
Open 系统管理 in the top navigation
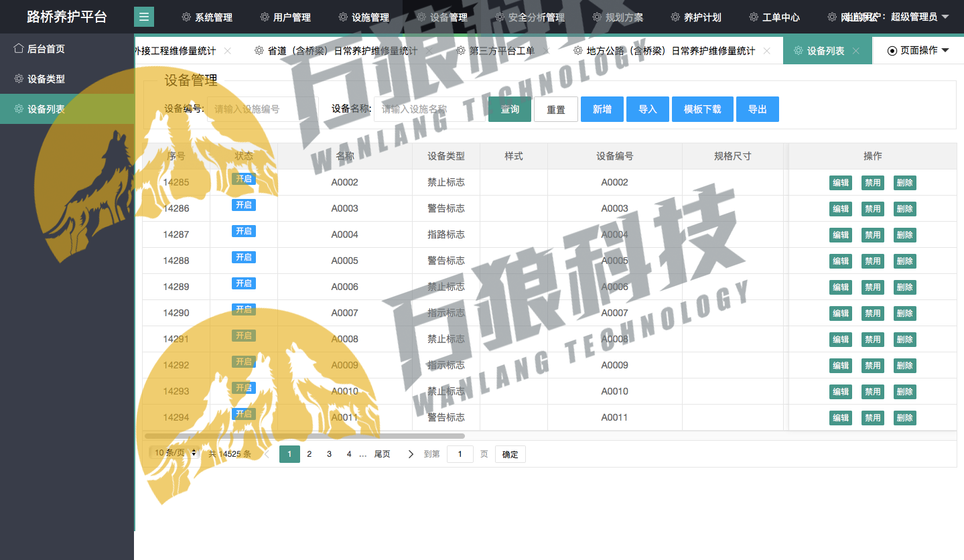207,17
